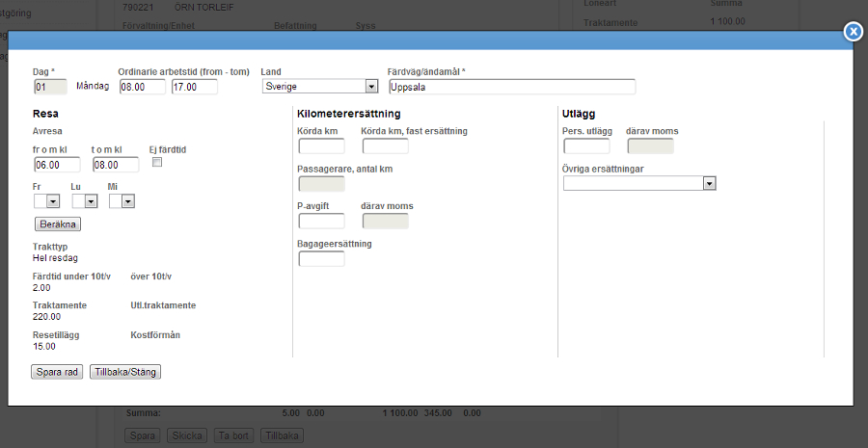Screen dimensions: 868x448
Task: Click the Pers. utlägg input field
Action: click(586, 146)
